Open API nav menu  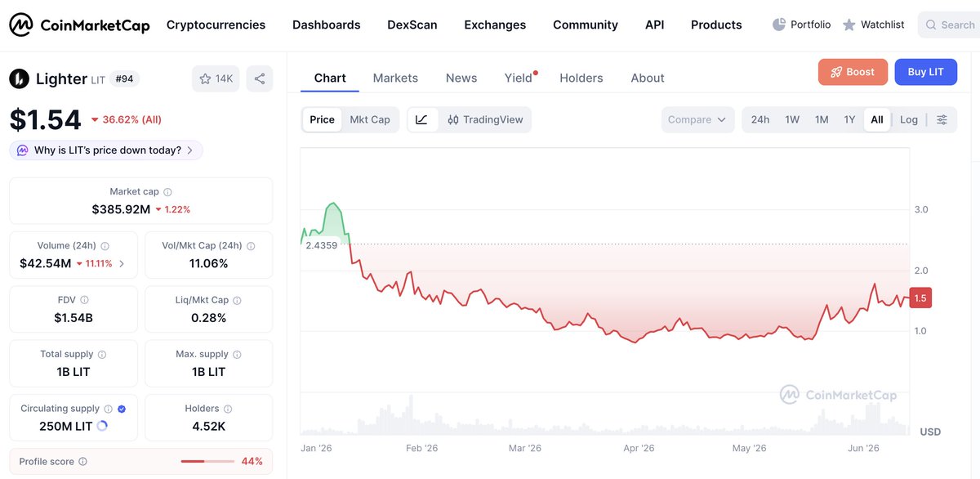coord(654,25)
